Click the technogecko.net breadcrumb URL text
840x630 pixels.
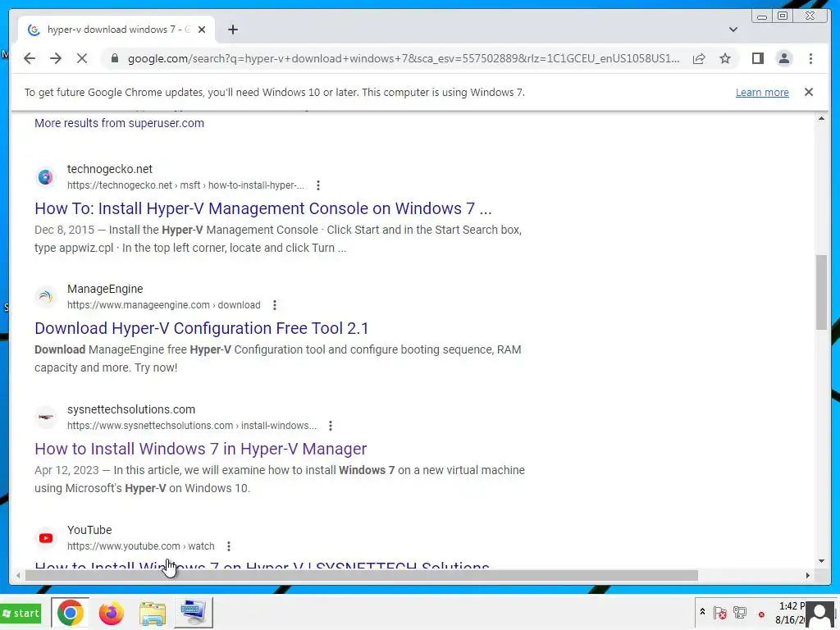185,185
